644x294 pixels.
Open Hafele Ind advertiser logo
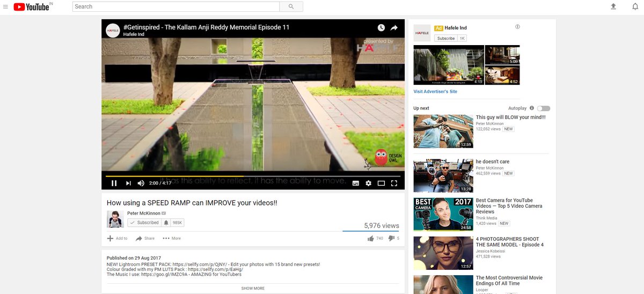tap(422, 33)
